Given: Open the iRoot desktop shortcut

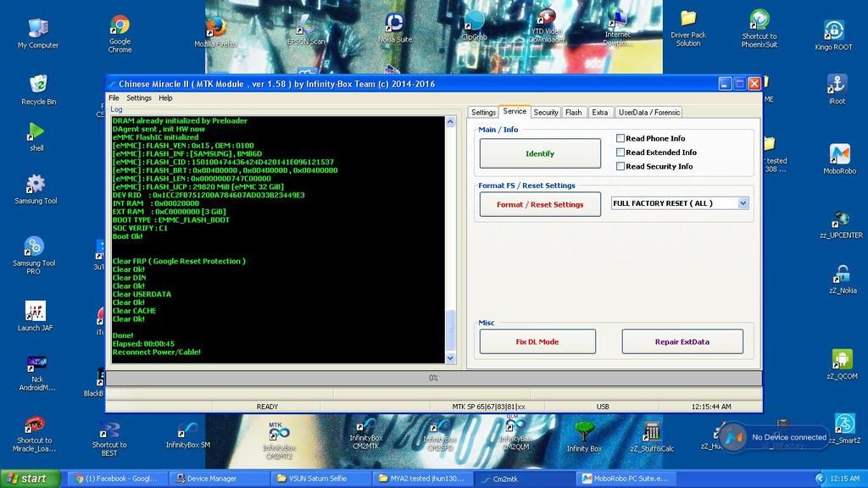Looking at the screenshot, I should click(x=837, y=85).
